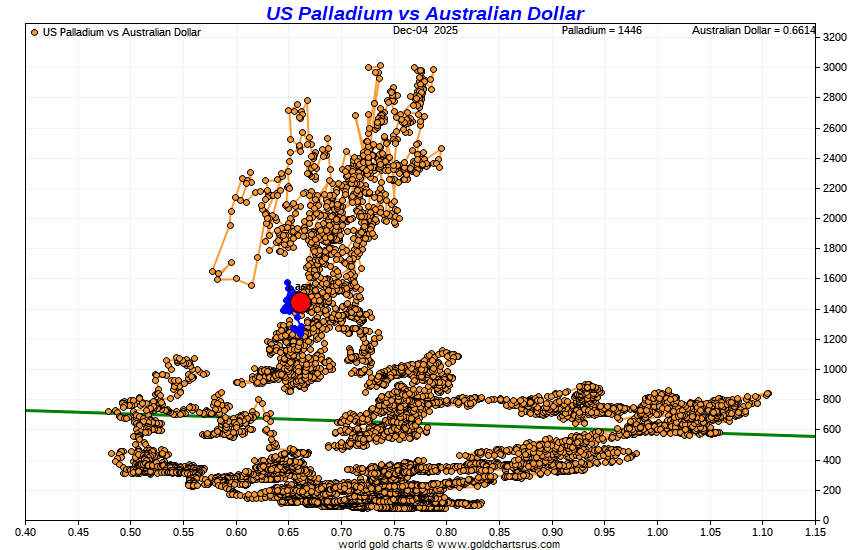
Task: Click the orange legend marker icon
Action: tap(35, 32)
